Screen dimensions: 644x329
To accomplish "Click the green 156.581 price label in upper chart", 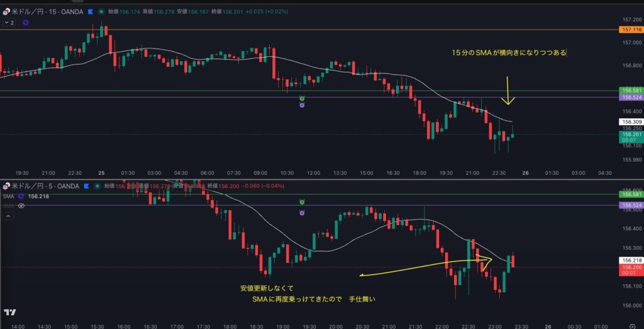I will tap(630, 91).
